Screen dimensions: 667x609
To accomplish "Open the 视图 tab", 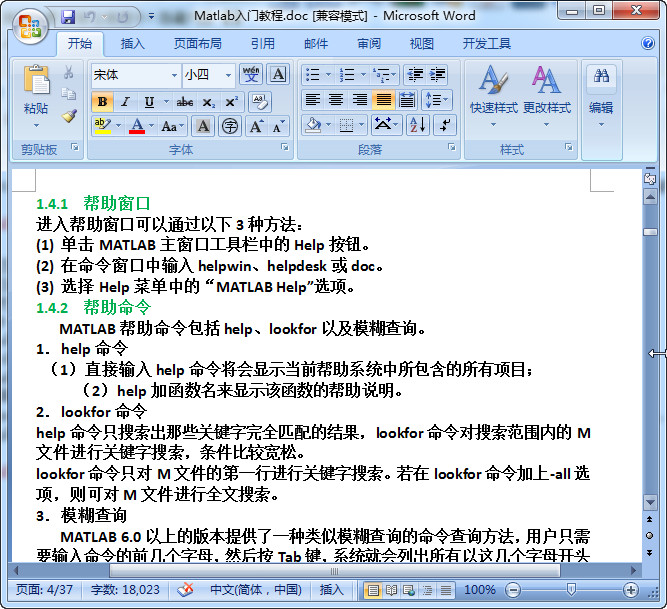I will point(422,44).
